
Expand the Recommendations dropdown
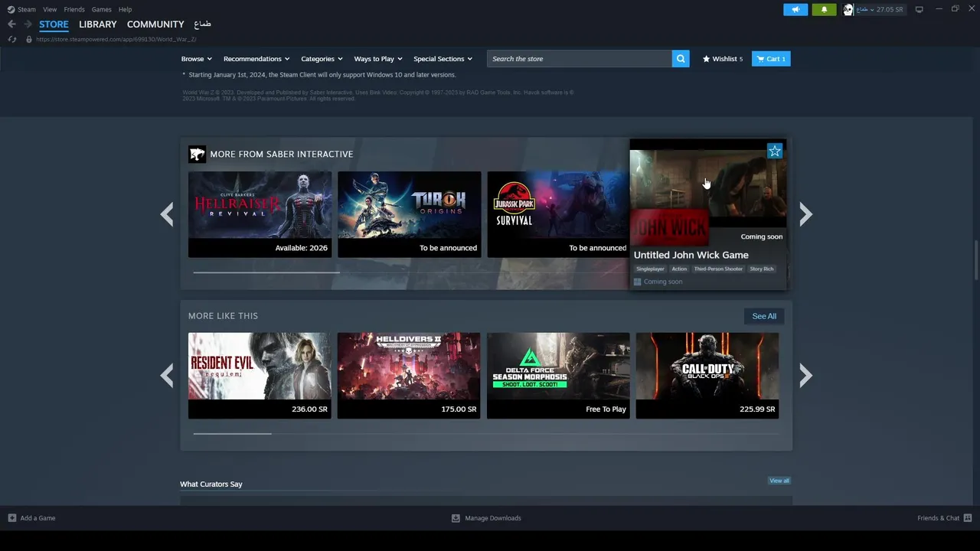[256, 59]
